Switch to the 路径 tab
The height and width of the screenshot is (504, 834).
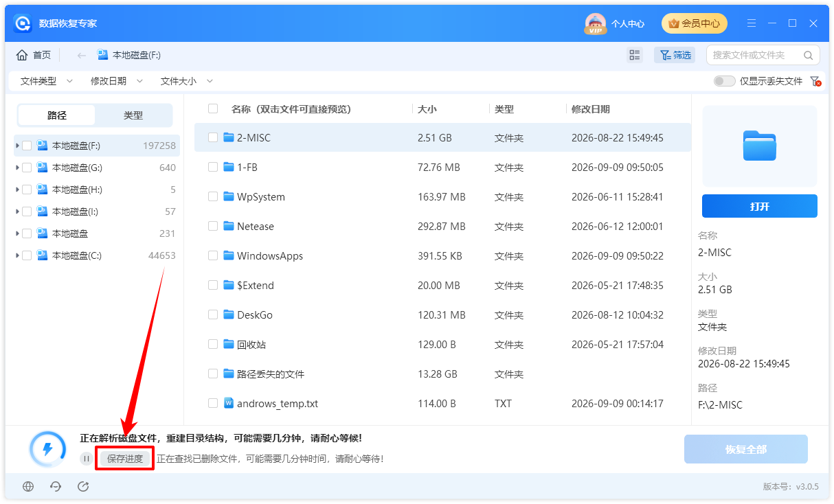click(57, 115)
